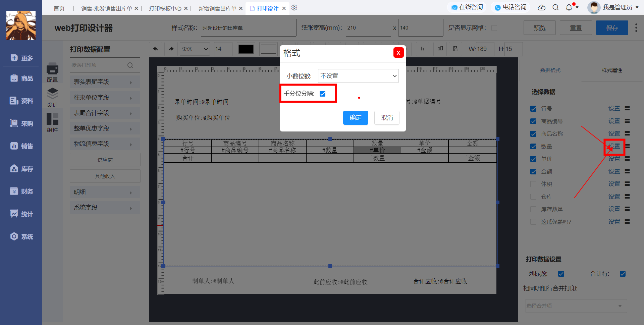Click the search magnifier in the top bar
This screenshot has width=644, height=325.
(555, 7)
